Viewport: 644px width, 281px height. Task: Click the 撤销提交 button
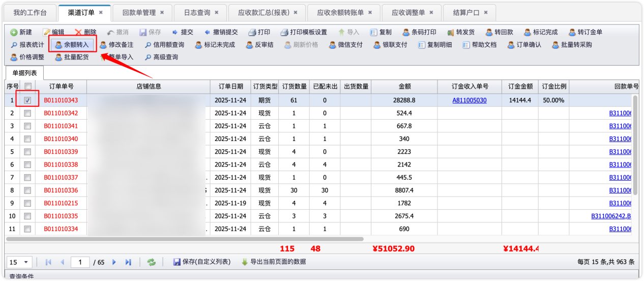[221, 32]
